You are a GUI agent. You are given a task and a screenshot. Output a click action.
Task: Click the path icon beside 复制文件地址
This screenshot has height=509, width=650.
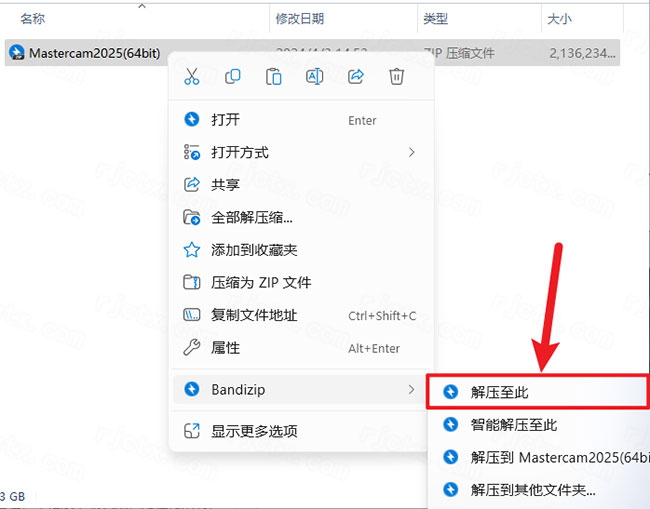point(192,315)
